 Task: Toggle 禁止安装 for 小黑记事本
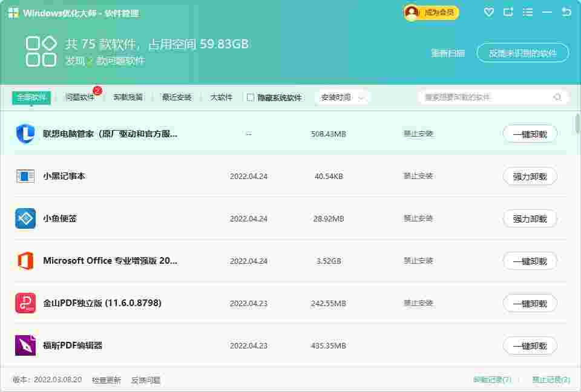(x=418, y=176)
